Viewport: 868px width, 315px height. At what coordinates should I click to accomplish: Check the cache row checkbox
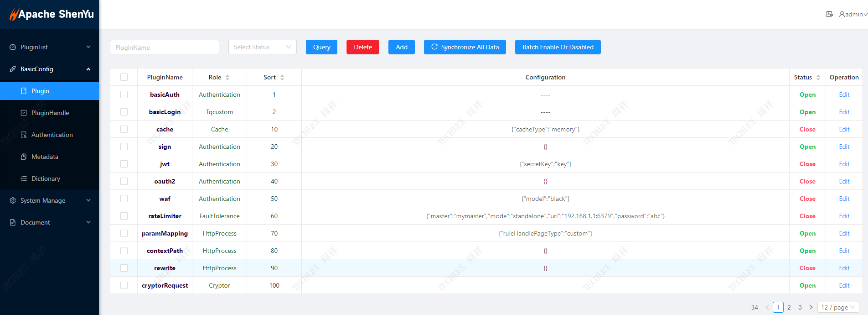point(124,129)
